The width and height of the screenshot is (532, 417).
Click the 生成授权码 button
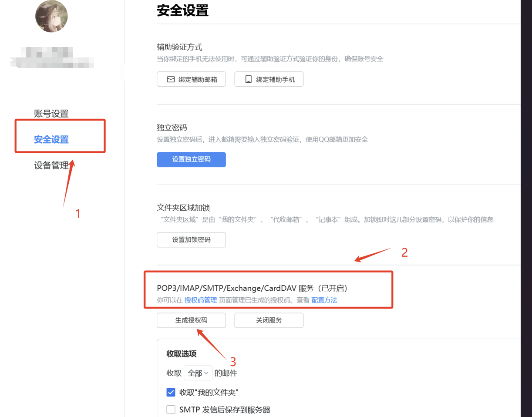pos(191,320)
